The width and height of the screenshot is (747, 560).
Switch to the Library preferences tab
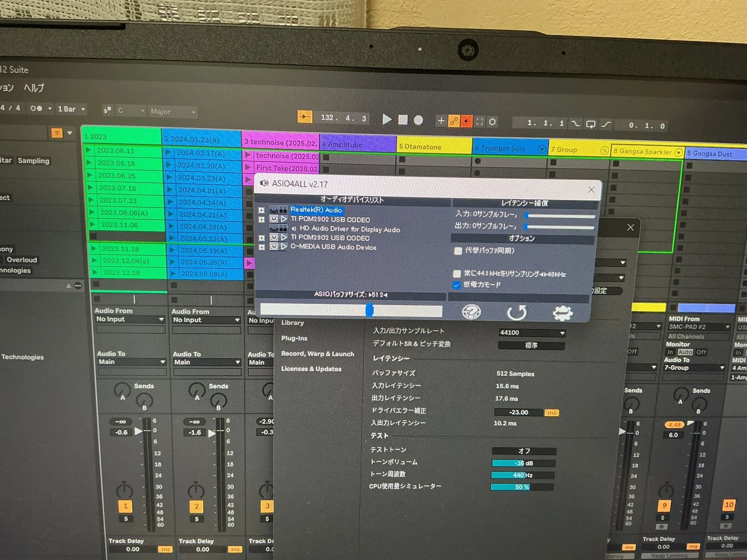pyautogui.click(x=293, y=323)
